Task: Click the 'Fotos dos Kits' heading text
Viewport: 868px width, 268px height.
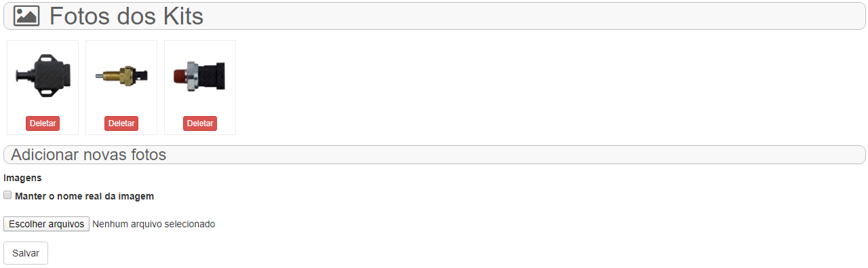Action: pyautogui.click(x=126, y=16)
